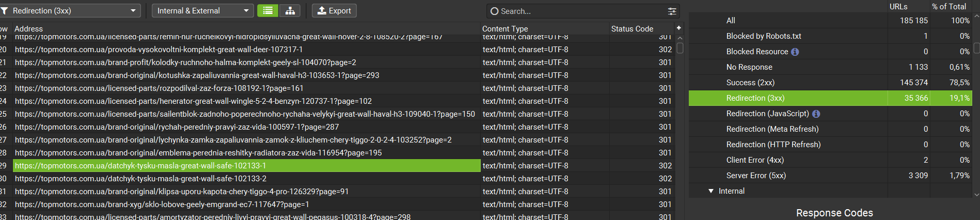Click the funnel filter icon

(5, 11)
